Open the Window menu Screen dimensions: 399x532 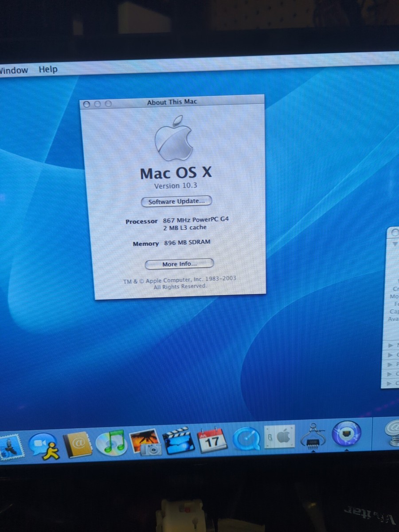pos(13,70)
